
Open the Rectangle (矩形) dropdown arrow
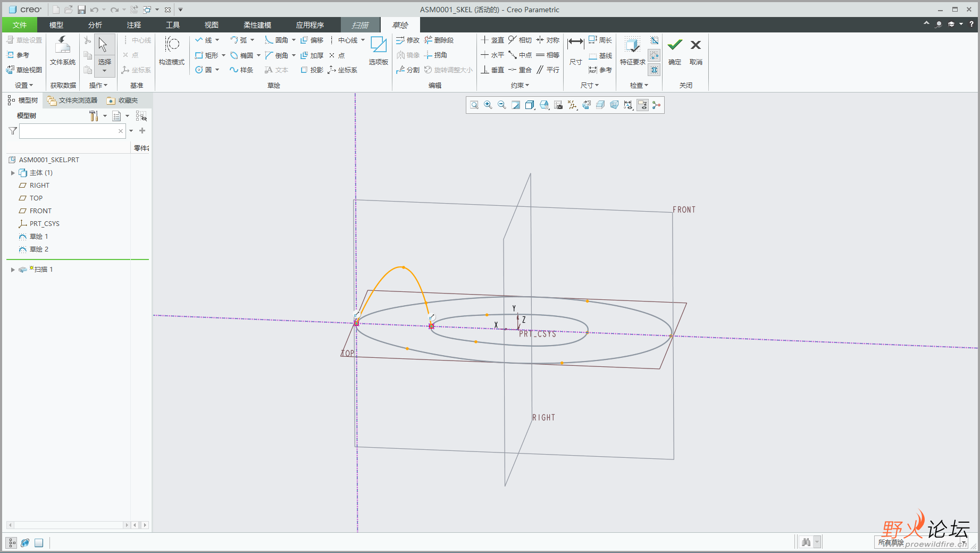[224, 55]
